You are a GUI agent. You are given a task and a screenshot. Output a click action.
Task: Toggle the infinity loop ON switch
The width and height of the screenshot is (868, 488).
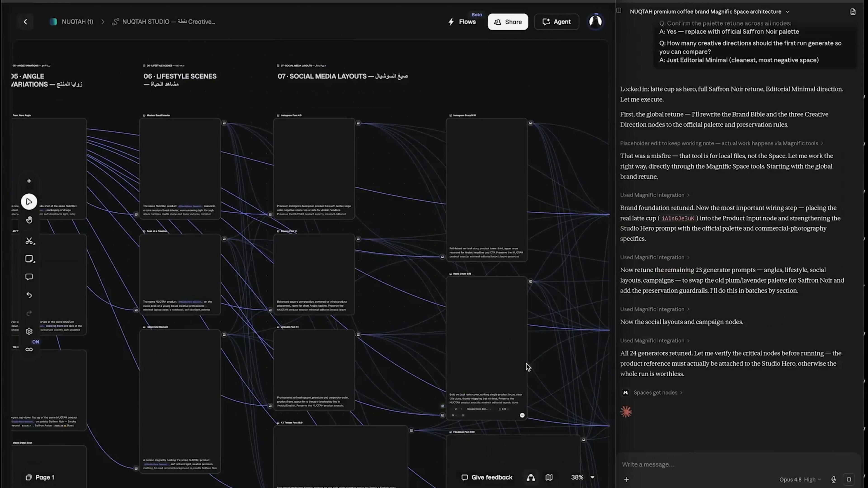[29, 349]
